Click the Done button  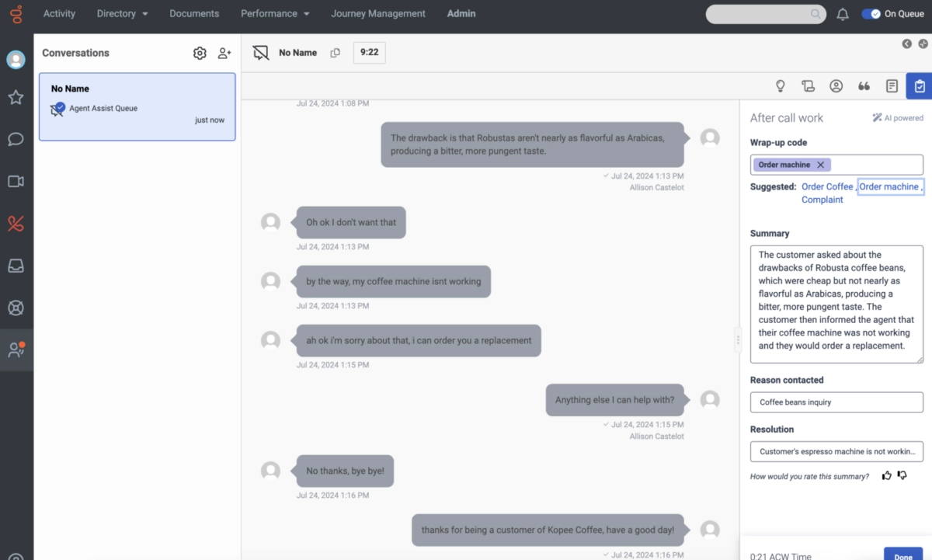point(903,555)
